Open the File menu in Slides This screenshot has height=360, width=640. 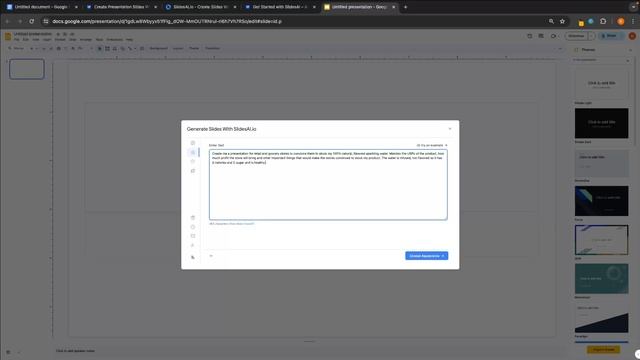click(16, 40)
